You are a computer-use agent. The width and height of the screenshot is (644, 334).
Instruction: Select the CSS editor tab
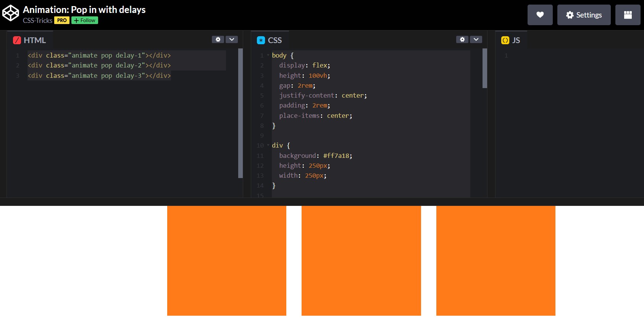(x=270, y=40)
